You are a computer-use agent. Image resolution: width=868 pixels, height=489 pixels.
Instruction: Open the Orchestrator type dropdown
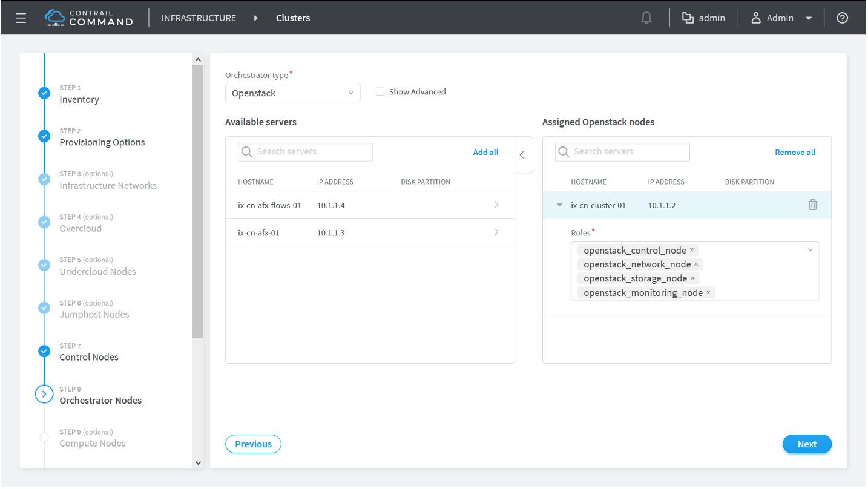(292, 93)
